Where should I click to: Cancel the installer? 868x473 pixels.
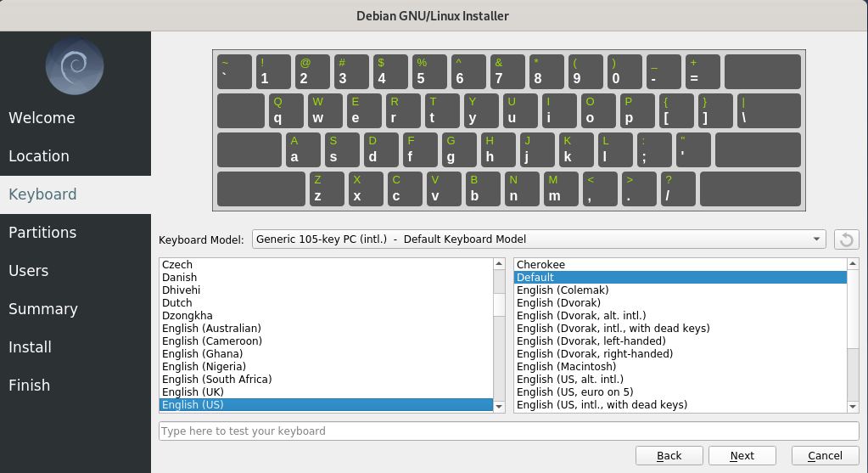pyautogui.click(x=825, y=456)
